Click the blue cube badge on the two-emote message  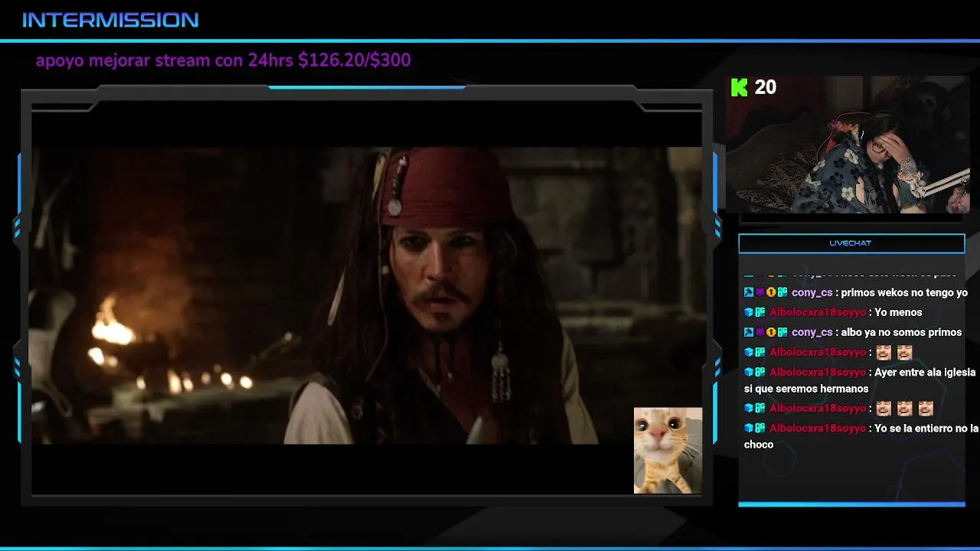pos(749,352)
